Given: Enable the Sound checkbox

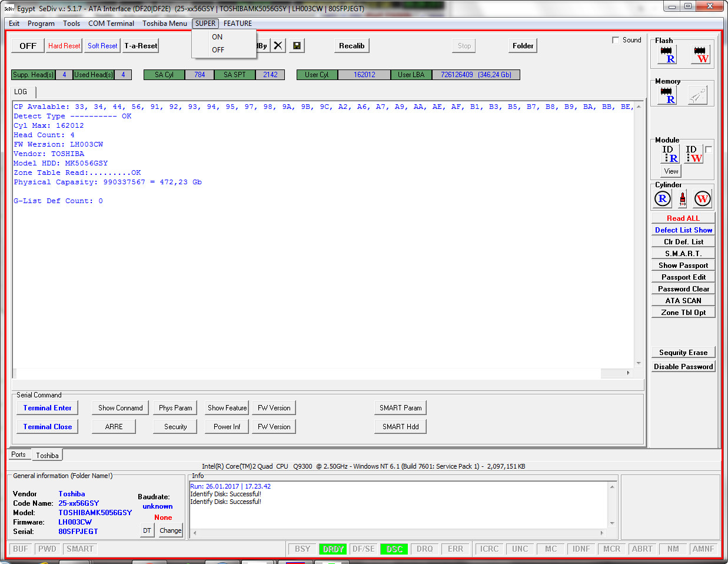Looking at the screenshot, I should (x=616, y=40).
